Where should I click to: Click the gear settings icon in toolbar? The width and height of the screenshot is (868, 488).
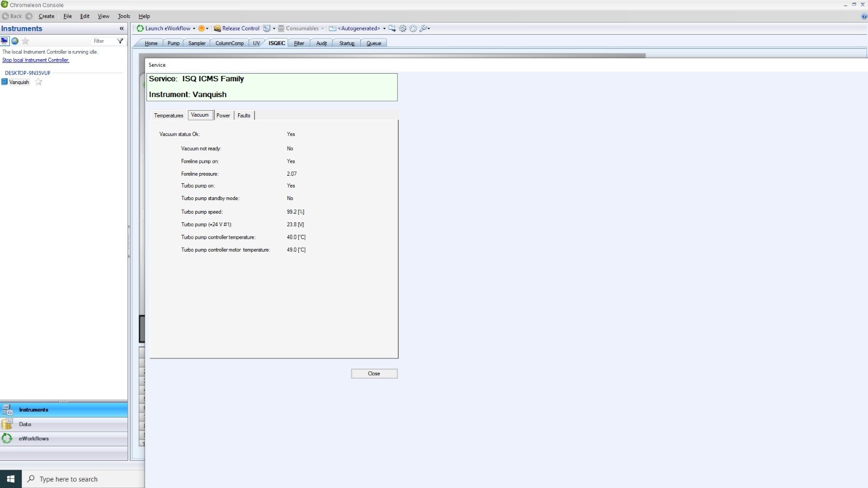403,29
